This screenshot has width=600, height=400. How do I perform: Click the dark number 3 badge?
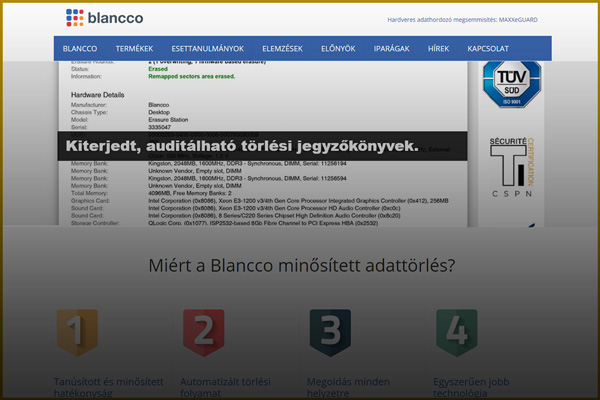pyautogui.click(x=330, y=332)
